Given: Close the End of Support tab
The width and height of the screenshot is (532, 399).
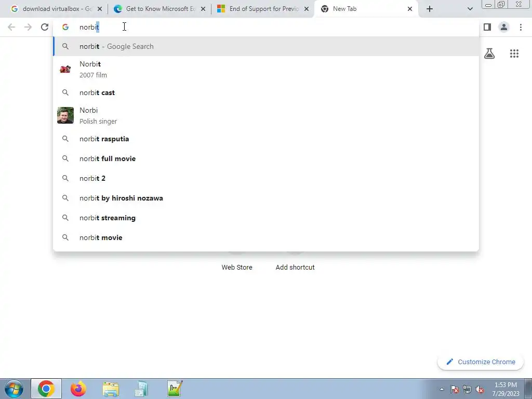Looking at the screenshot, I should click(307, 9).
